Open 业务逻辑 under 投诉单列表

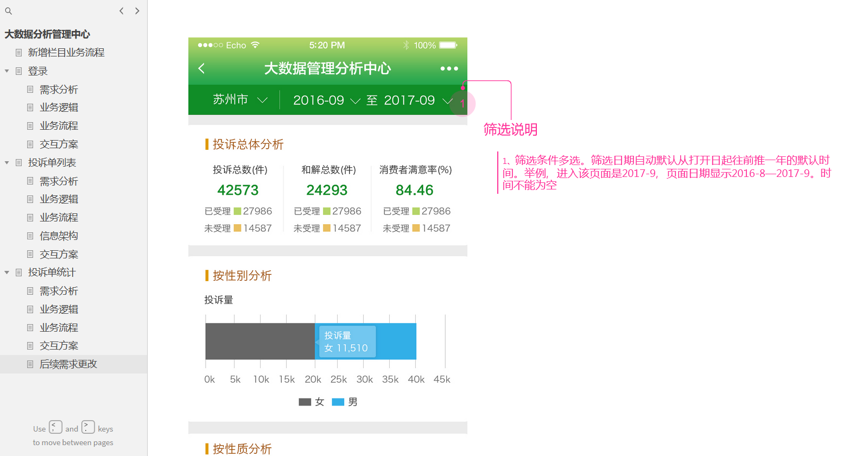click(59, 199)
